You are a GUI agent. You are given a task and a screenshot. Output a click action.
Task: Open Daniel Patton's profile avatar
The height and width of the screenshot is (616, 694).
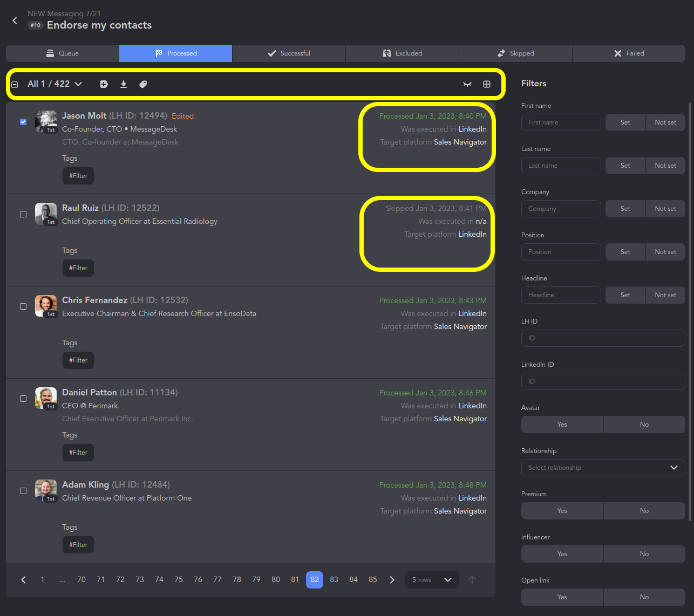(x=46, y=399)
